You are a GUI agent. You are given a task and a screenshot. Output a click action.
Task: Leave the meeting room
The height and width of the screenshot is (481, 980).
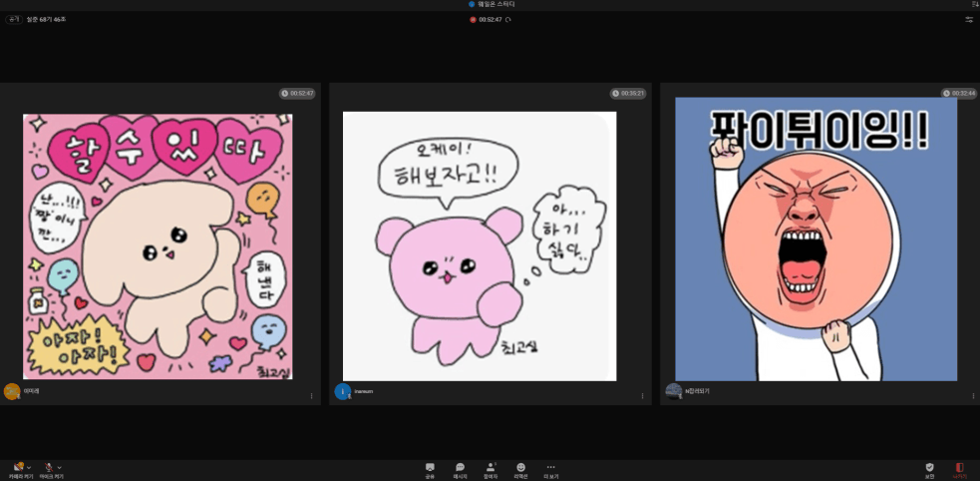coord(959,467)
